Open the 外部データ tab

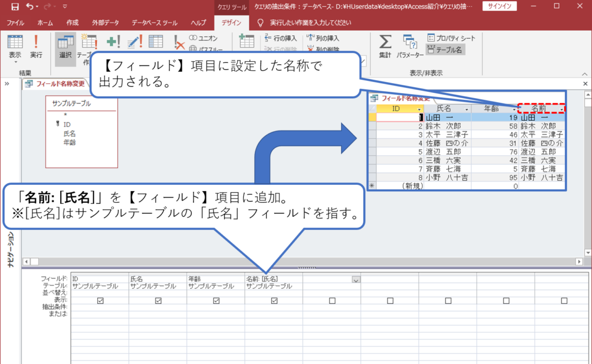(x=105, y=23)
